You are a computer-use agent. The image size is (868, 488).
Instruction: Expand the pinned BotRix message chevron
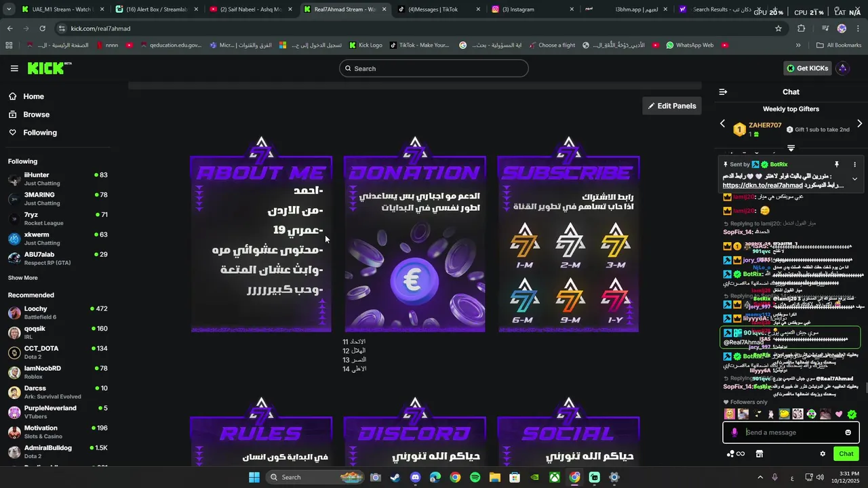tap(854, 179)
